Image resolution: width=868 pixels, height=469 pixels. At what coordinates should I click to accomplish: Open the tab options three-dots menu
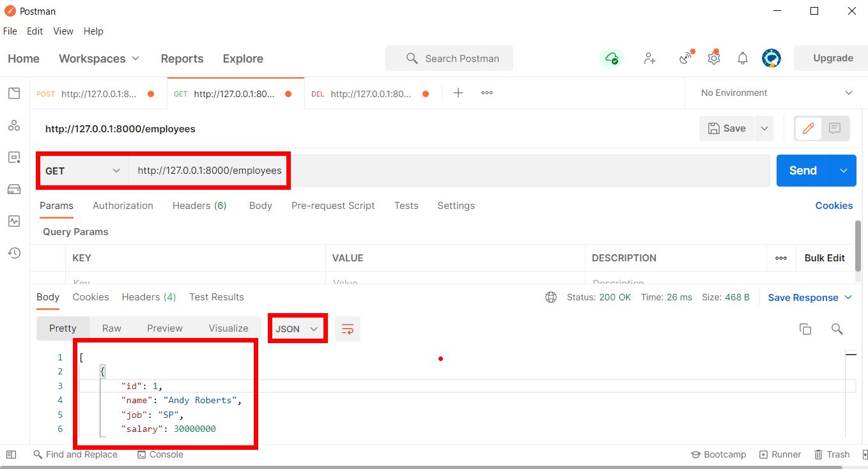pyautogui.click(x=487, y=93)
